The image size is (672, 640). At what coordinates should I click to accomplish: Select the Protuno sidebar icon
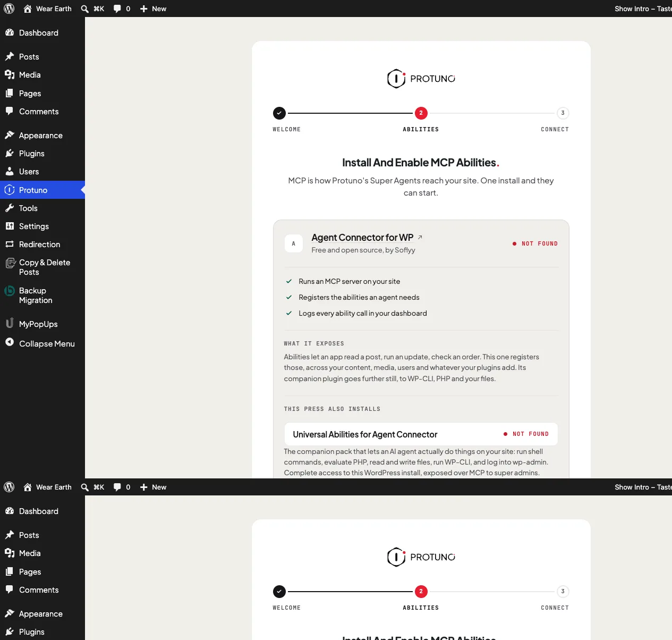(10, 190)
